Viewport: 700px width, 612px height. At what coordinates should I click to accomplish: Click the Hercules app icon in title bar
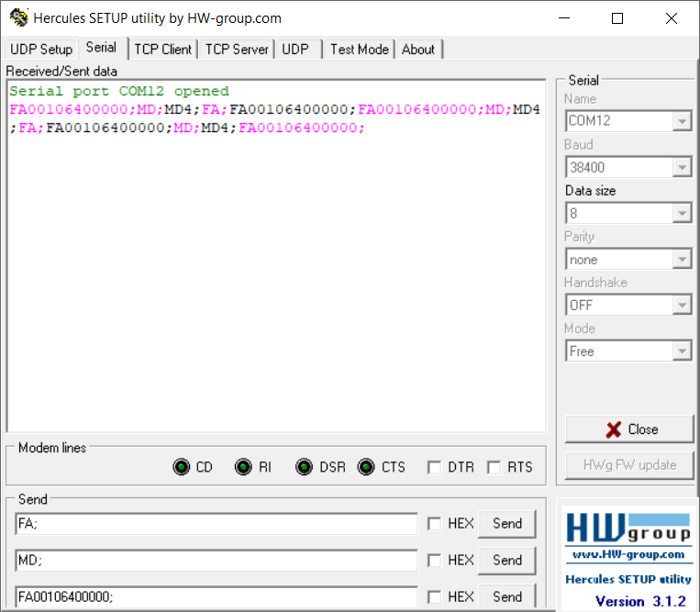click(x=17, y=17)
